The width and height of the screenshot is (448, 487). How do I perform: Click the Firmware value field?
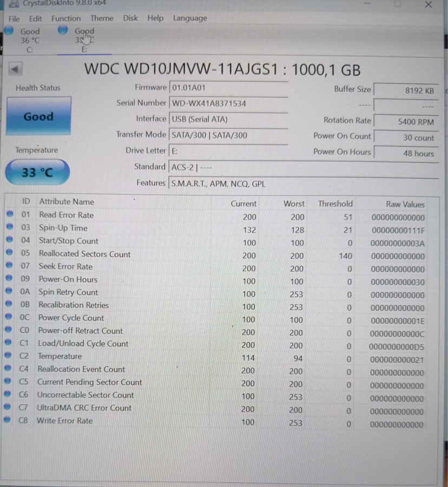coord(228,88)
